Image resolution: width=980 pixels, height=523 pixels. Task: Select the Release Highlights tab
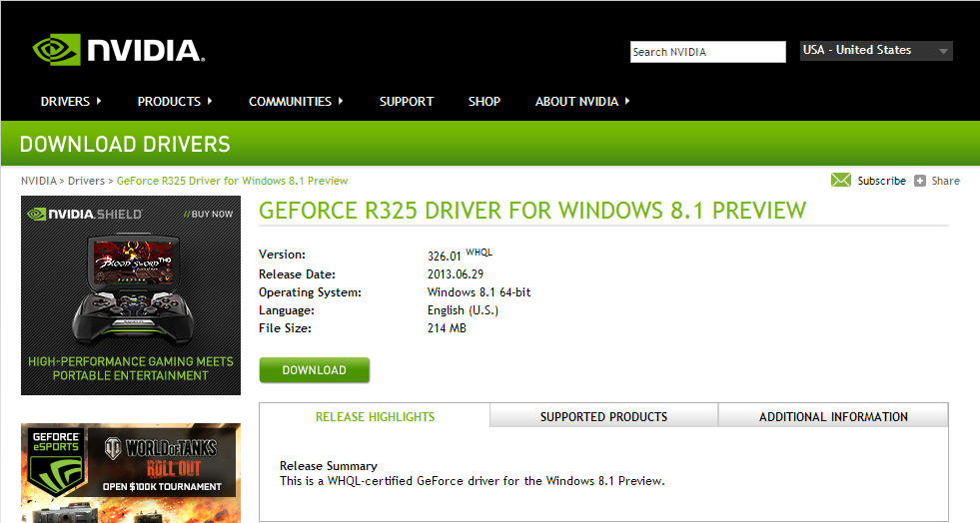(375, 416)
